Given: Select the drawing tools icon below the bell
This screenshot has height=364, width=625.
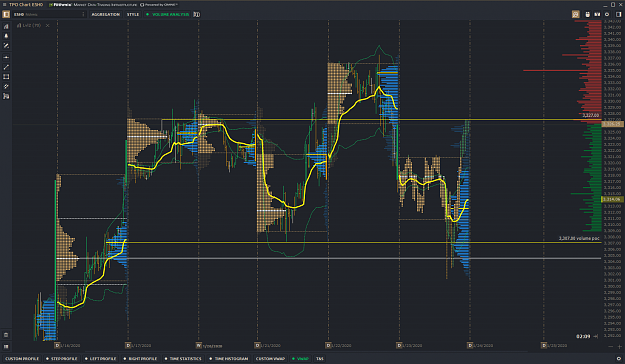Looking at the screenshot, I should point(6,46).
